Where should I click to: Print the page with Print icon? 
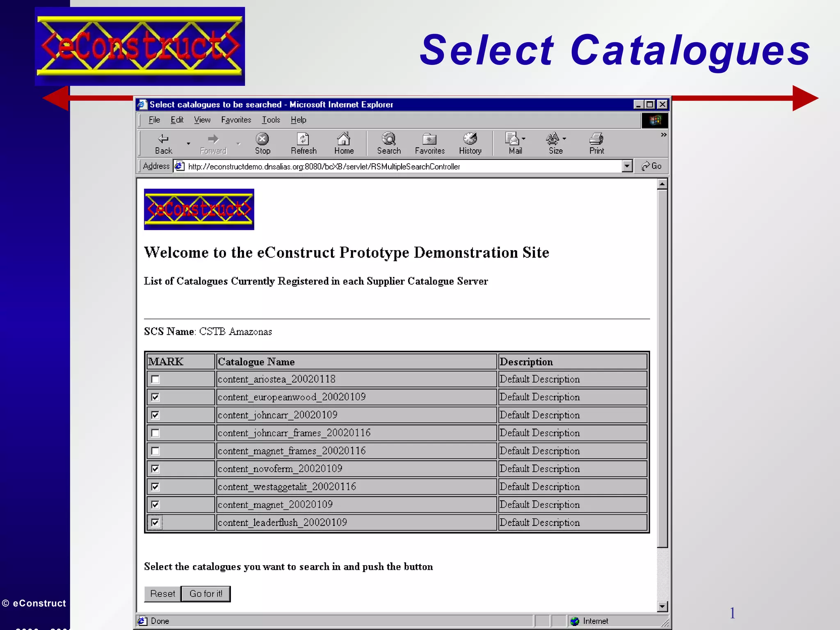(596, 144)
